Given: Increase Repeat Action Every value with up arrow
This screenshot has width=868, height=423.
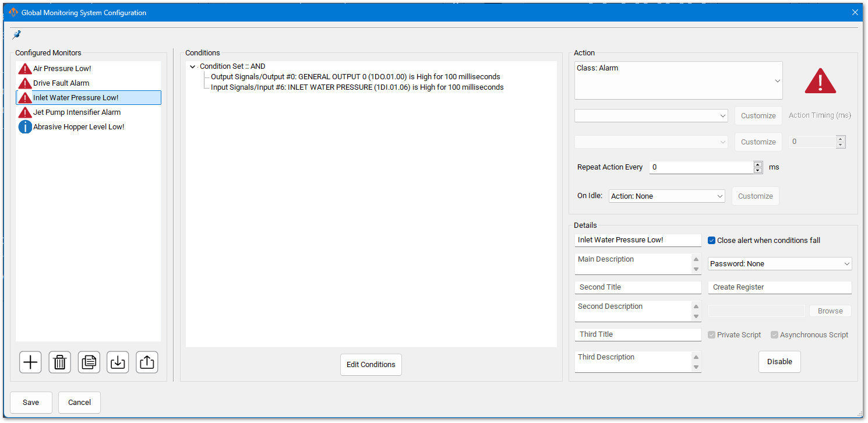Looking at the screenshot, I should pyautogui.click(x=757, y=164).
